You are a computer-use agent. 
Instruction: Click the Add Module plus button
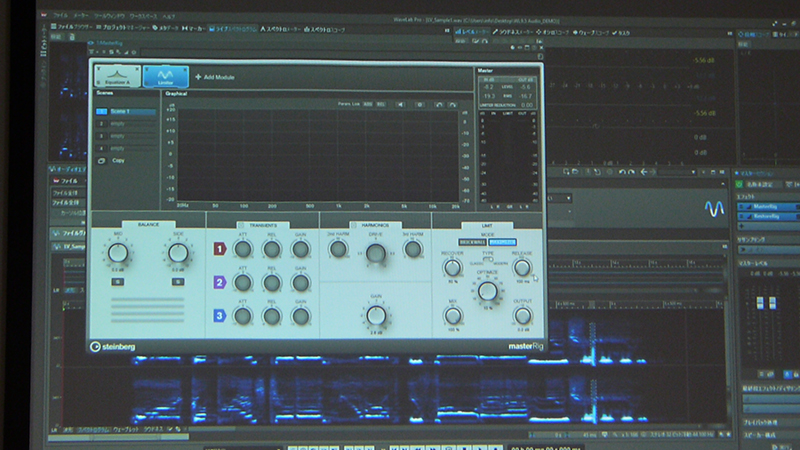198,77
